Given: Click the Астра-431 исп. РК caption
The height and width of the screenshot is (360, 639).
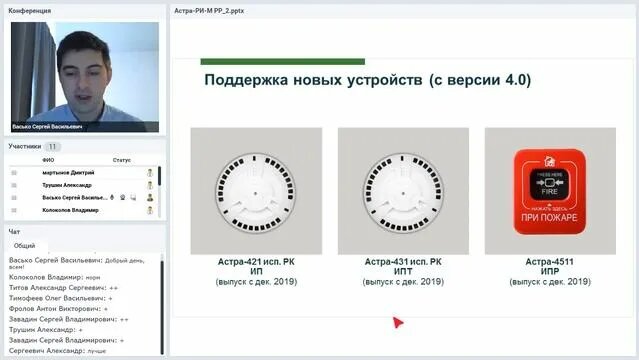Looking at the screenshot, I should 403,272.
